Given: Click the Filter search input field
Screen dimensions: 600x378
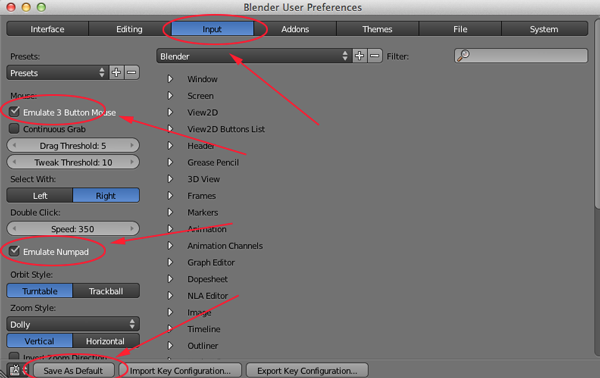Looking at the screenshot, I should click(x=521, y=56).
